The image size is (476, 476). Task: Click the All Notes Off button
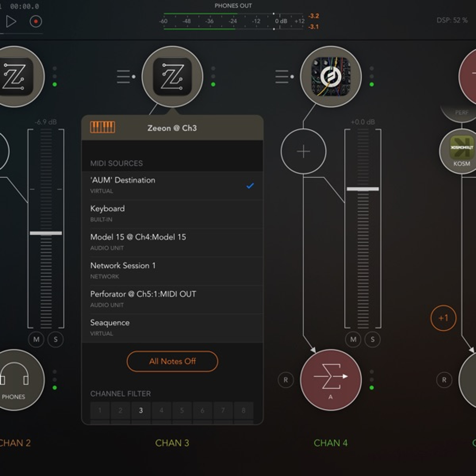(x=172, y=361)
